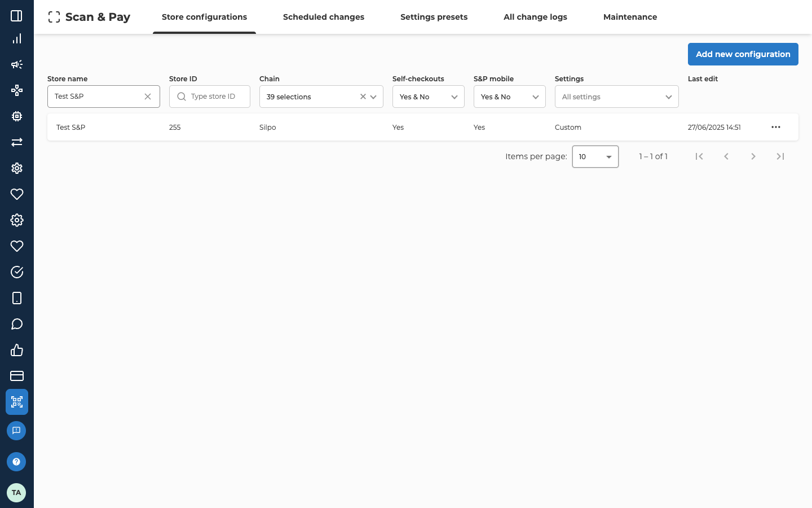Select the store ID 255 cell
This screenshot has width=812, height=508.
(x=175, y=127)
